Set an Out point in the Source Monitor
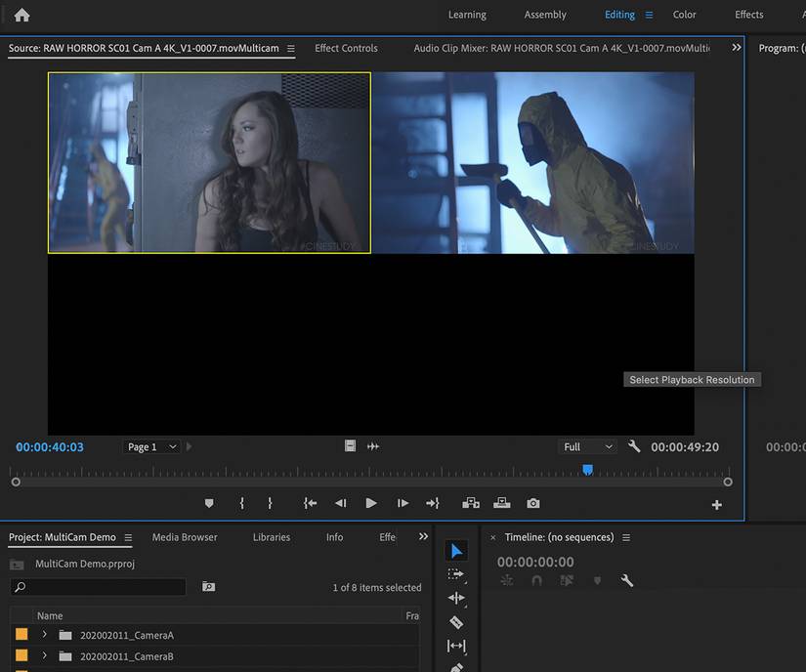The image size is (806, 672). [270, 503]
